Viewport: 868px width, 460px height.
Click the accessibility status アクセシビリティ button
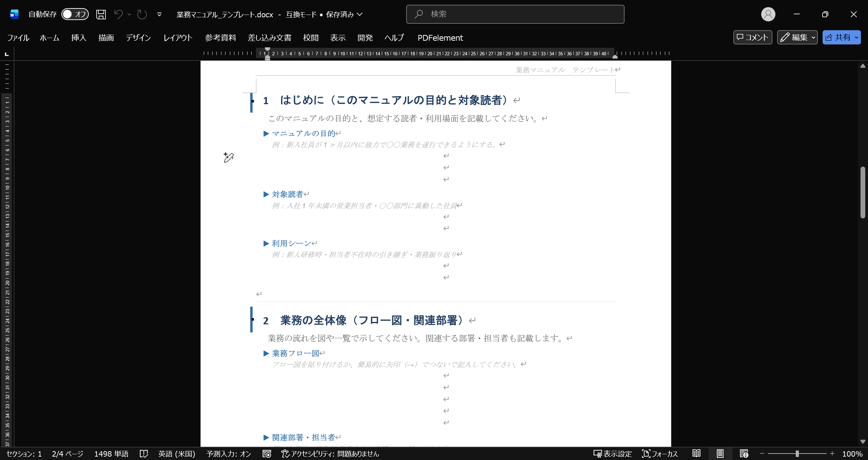(330, 454)
